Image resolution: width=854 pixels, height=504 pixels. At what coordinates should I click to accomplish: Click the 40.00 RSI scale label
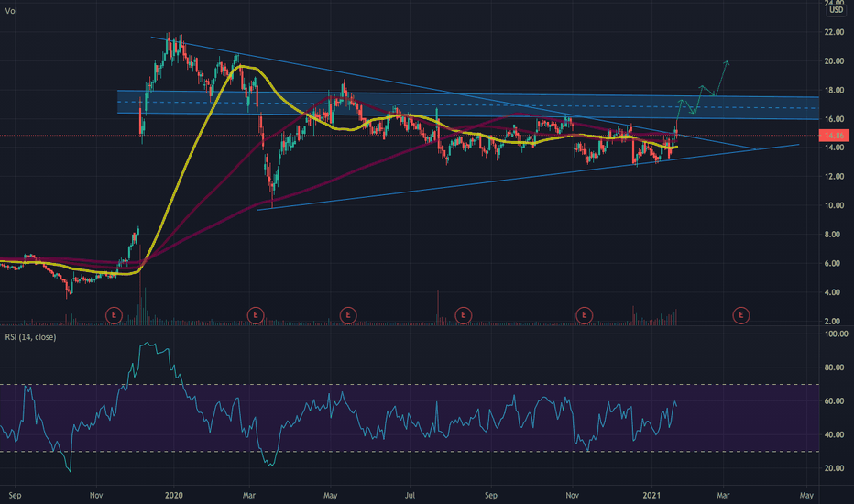[x=834, y=434]
